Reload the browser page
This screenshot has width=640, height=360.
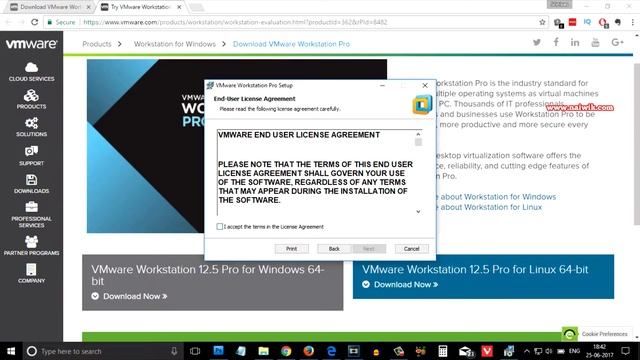point(35,22)
